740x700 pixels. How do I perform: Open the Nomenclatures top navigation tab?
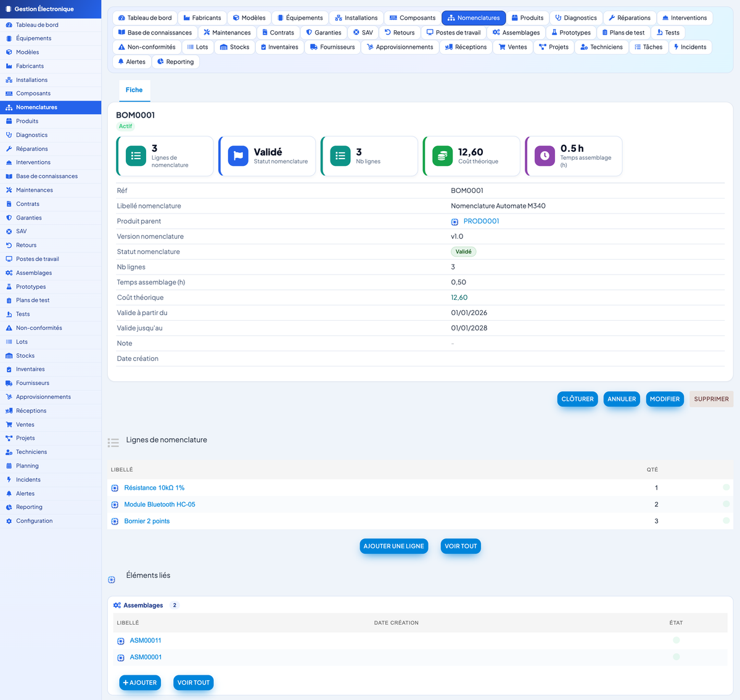click(x=474, y=18)
